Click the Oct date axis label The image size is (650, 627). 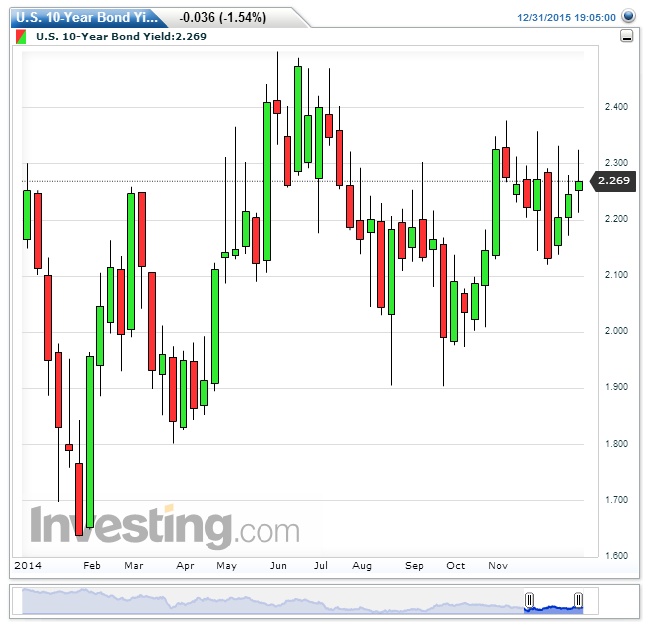[x=455, y=566]
